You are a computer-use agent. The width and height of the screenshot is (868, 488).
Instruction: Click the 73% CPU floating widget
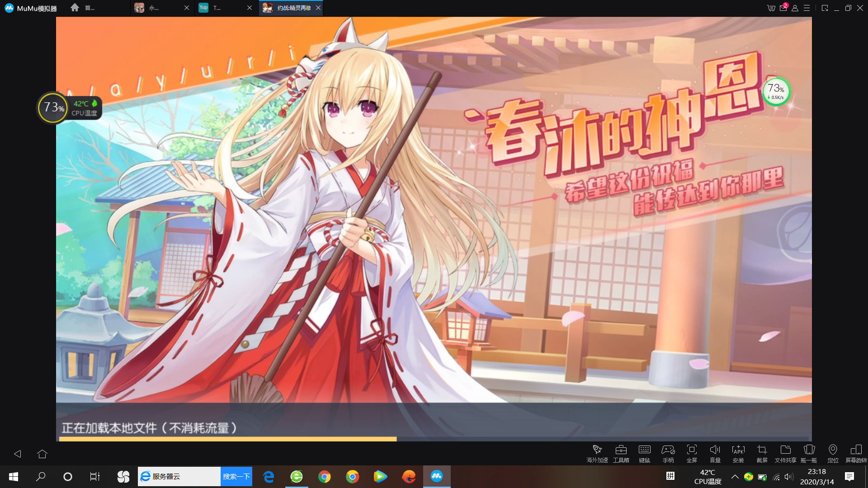click(x=53, y=108)
